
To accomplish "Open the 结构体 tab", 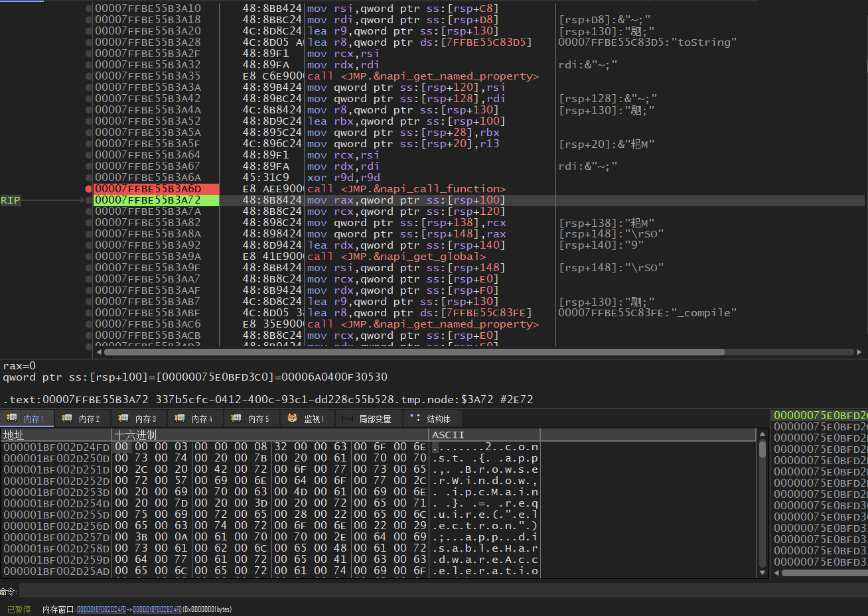I will (x=438, y=419).
